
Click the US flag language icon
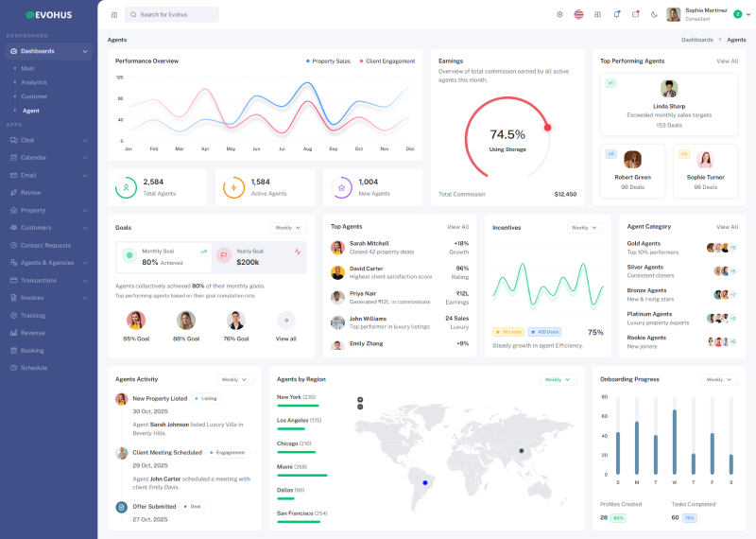pyautogui.click(x=578, y=14)
